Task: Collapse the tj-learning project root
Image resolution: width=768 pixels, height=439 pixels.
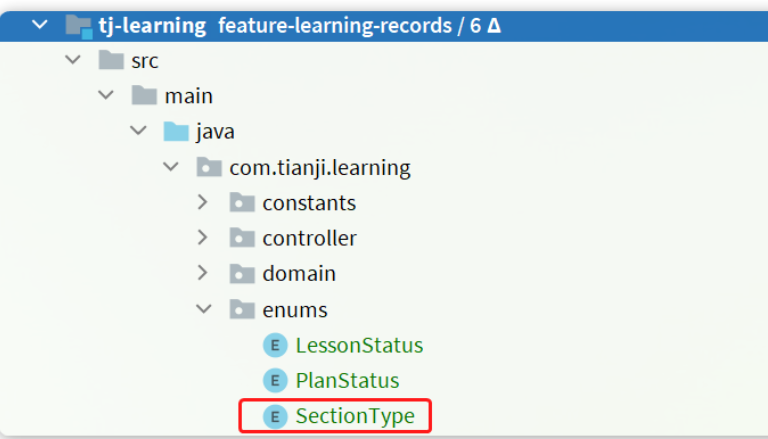Action: point(40,25)
